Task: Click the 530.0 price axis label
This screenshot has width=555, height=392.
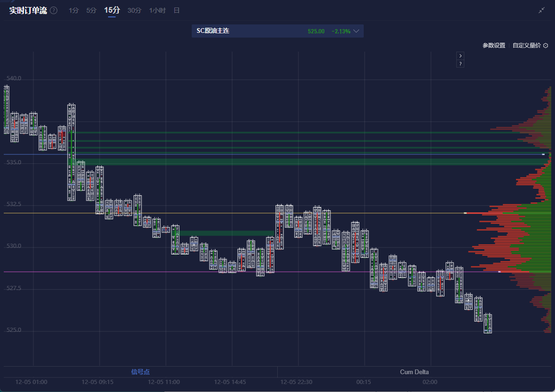Action: (x=14, y=246)
